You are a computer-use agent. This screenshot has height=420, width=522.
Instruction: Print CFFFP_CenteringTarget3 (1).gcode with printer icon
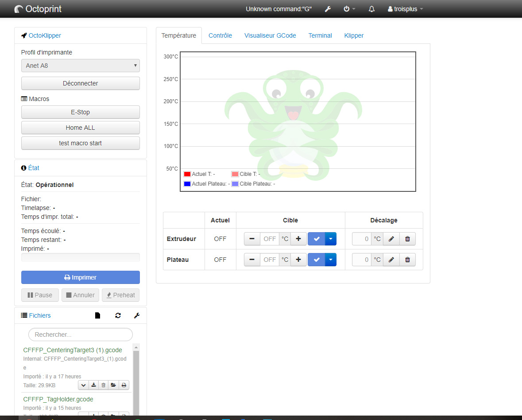coord(124,385)
